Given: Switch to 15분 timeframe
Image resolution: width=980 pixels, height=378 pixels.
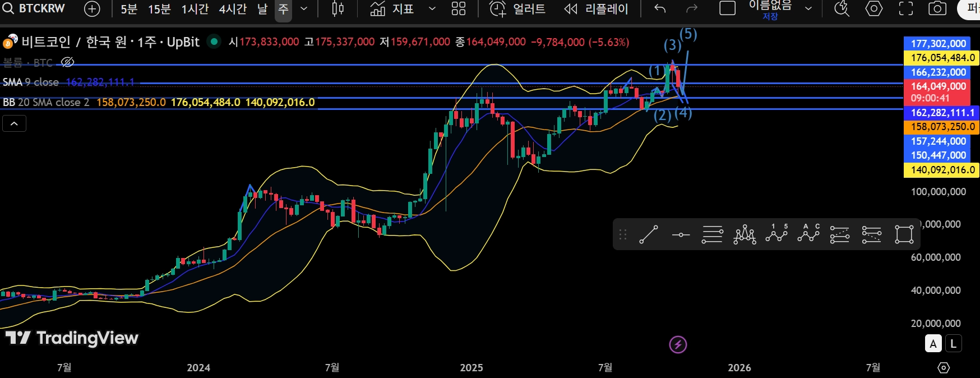Looking at the screenshot, I should point(159,9).
